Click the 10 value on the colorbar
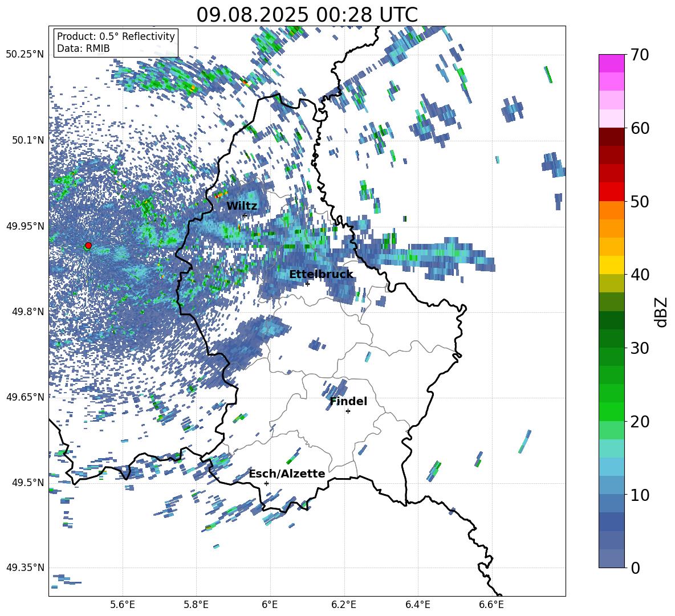This screenshot has width=675, height=616. [x=640, y=495]
